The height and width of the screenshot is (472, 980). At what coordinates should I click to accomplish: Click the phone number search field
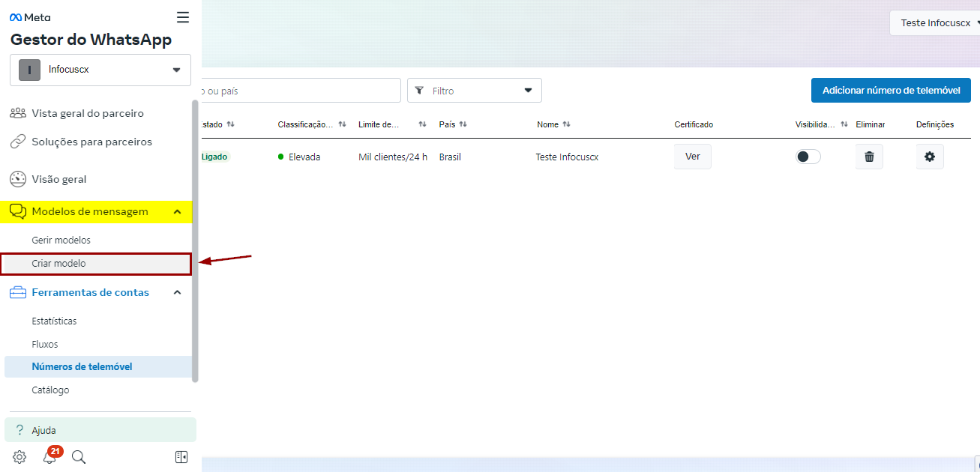tap(300, 91)
